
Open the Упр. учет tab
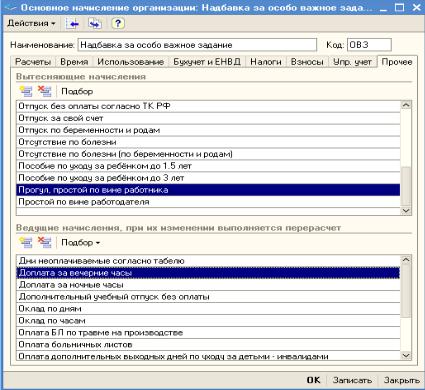pos(352,62)
